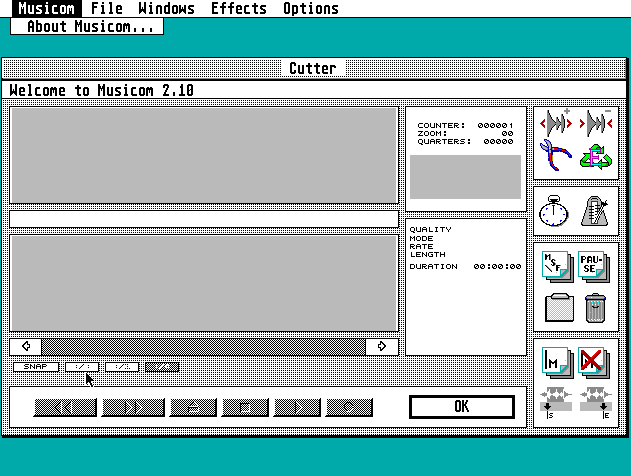The image size is (631, 476).
Task: Click the PAUSE page stack icon
Action: (x=594, y=266)
